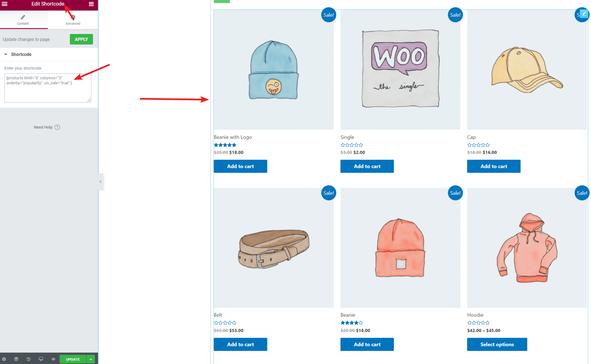The width and height of the screenshot is (591, 364).
Task: Open page settings gear in footer
Action: tap(4, 359)
